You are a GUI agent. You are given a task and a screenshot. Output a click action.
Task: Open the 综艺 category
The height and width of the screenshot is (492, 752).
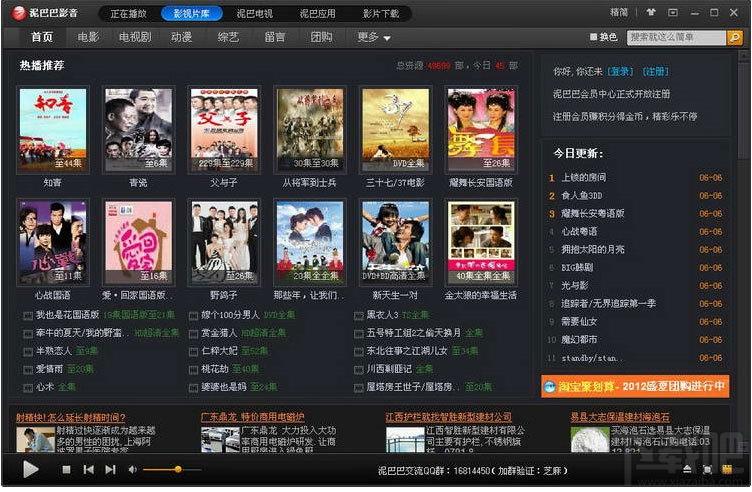tap(228, 37)
